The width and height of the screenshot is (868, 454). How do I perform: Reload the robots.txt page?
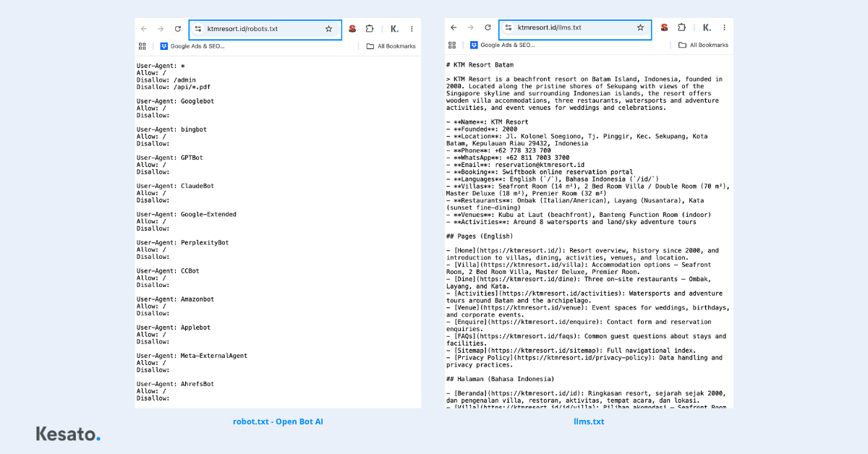point(177,29)
